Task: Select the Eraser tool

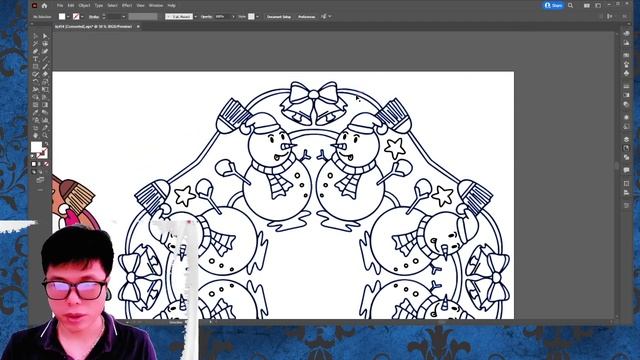Action: click(45, 74)
